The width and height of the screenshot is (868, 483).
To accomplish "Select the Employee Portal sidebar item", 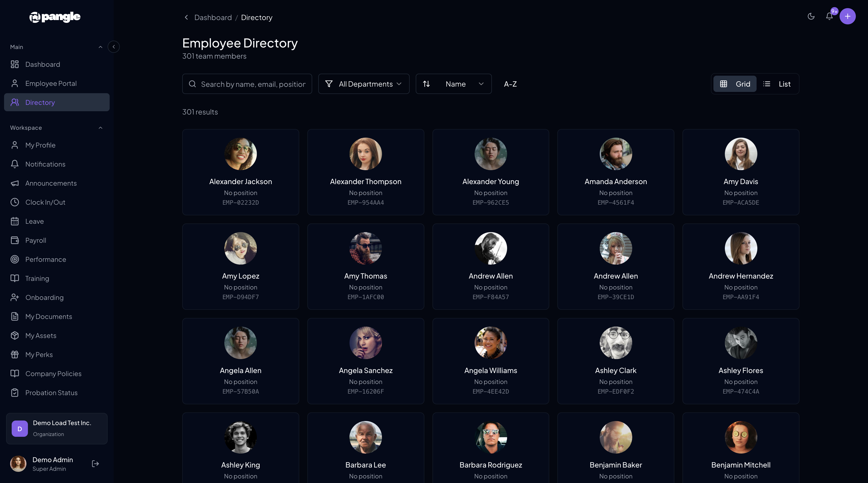I will coord(51,83).
